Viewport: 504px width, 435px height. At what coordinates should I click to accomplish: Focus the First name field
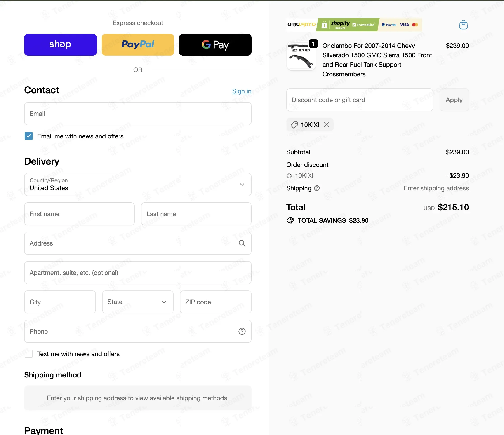coord(79,214)
